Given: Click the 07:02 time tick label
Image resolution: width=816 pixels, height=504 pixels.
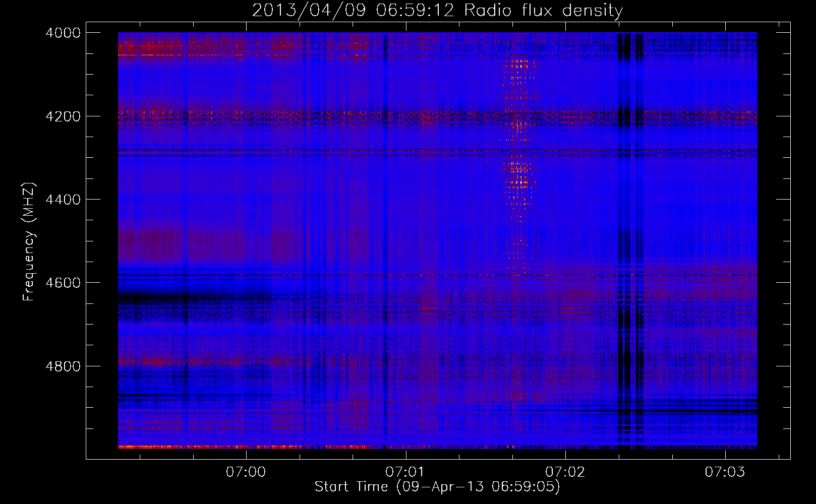Looking at the screenshot, I should [x=565, y=472].
